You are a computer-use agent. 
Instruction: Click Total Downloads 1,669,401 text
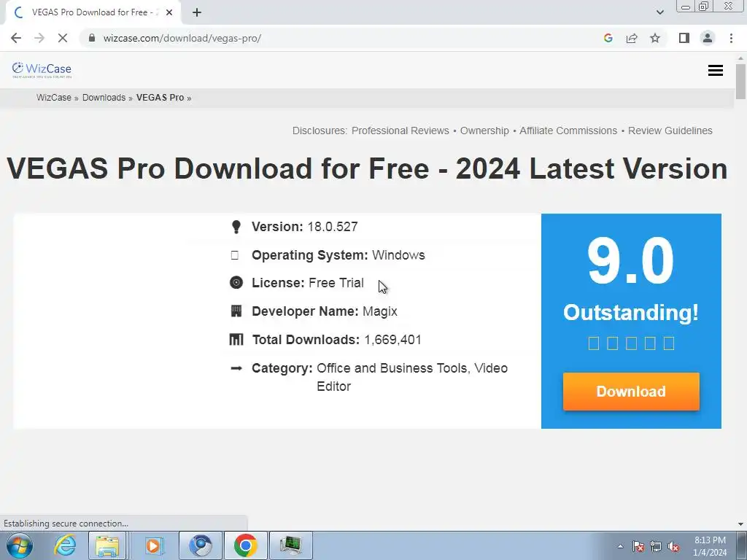click(337, 340)
